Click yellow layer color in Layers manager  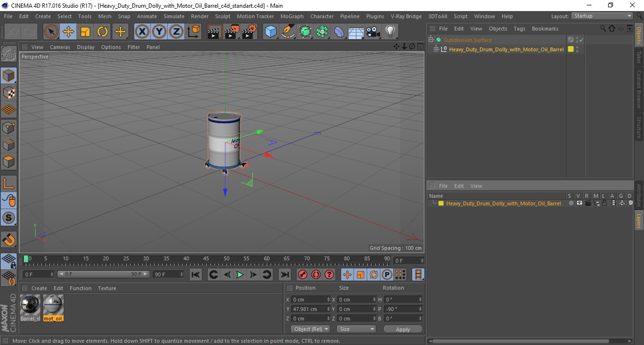(441, 203)
